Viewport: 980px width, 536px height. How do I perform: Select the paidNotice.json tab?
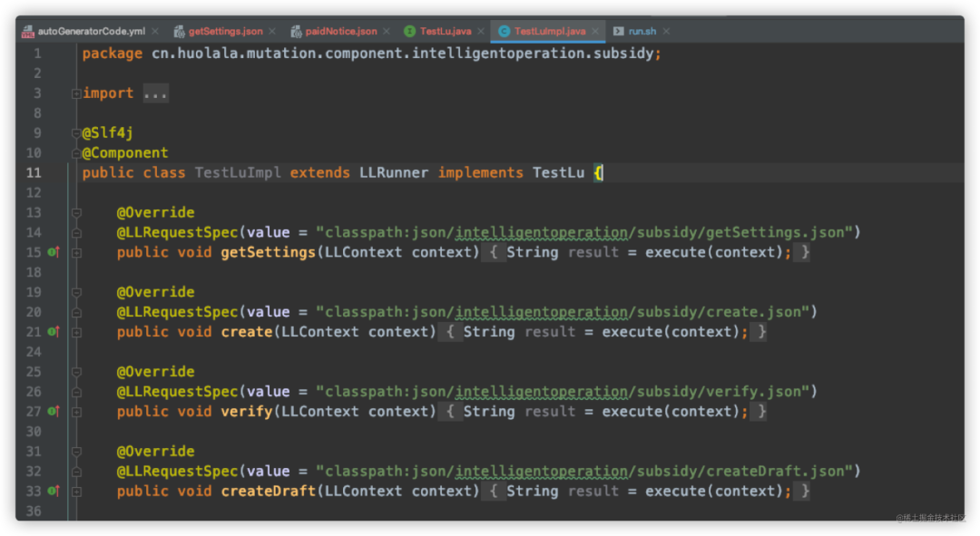341,31
